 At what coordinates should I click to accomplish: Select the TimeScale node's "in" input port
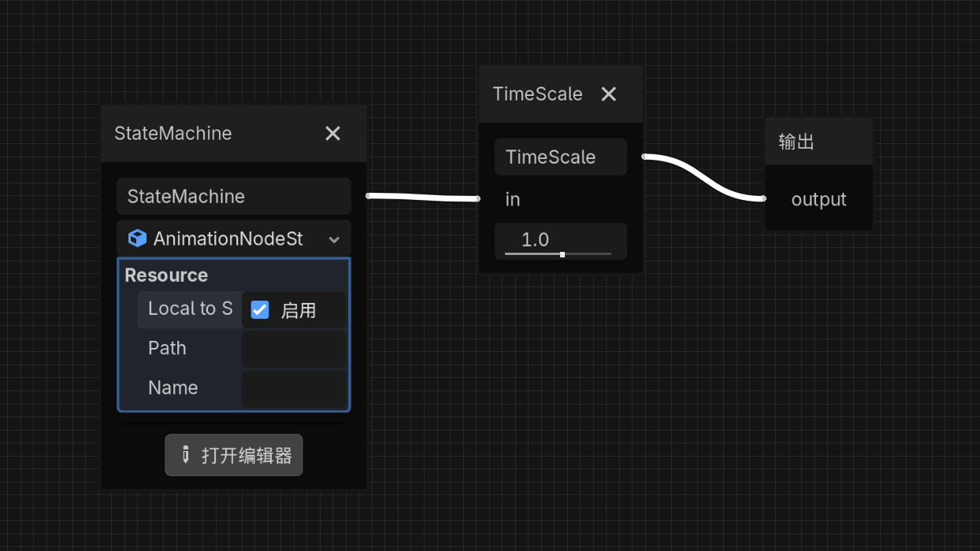479,199
